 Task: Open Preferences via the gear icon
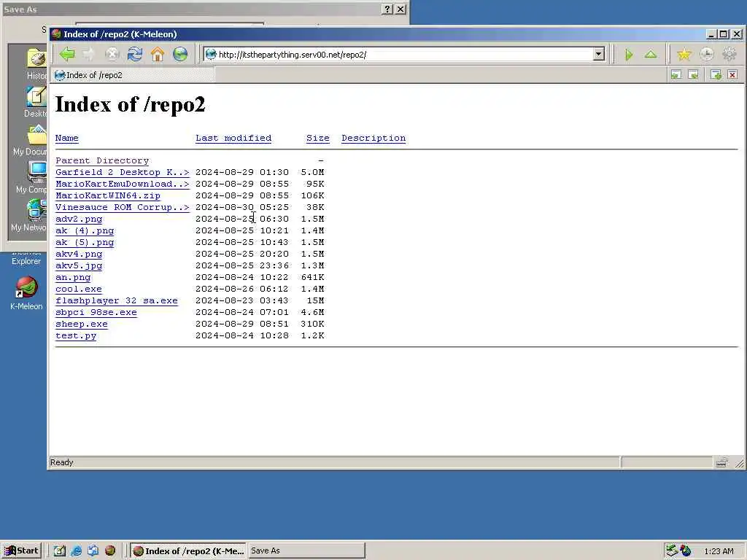pos(729,54)
